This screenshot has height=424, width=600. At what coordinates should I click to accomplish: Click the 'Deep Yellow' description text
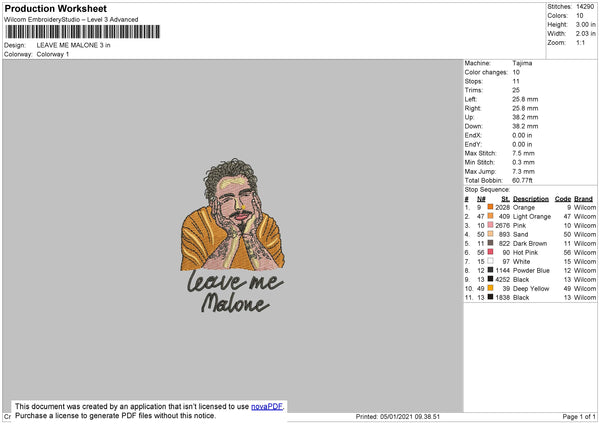(x=531, y=289)
